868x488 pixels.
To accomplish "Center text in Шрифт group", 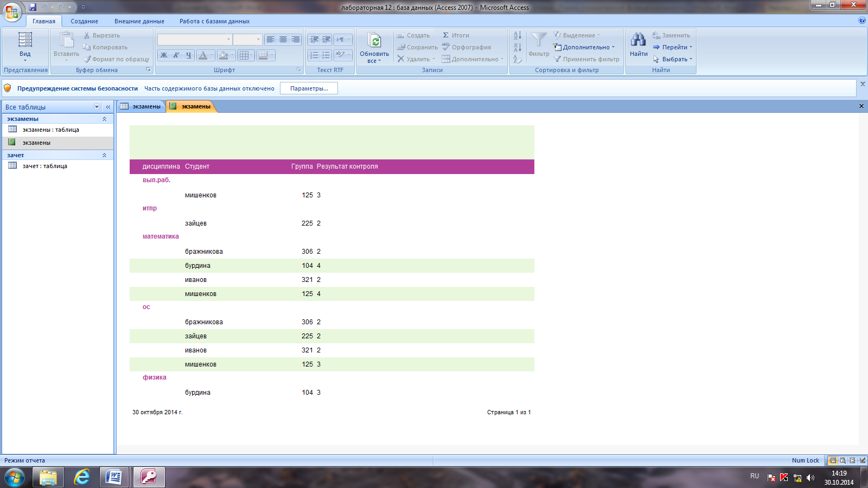I will [x=283, y=40].
